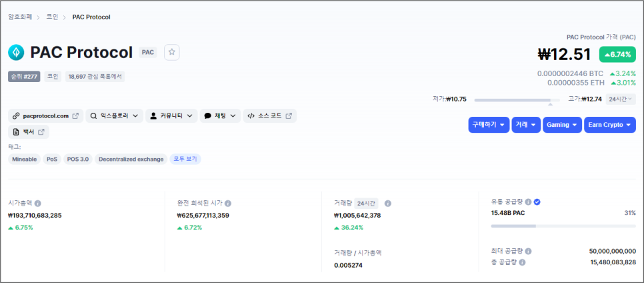Go to 코인 breadcrumb
The width and height of the screenshot is (644, 283).
(52, 17)
